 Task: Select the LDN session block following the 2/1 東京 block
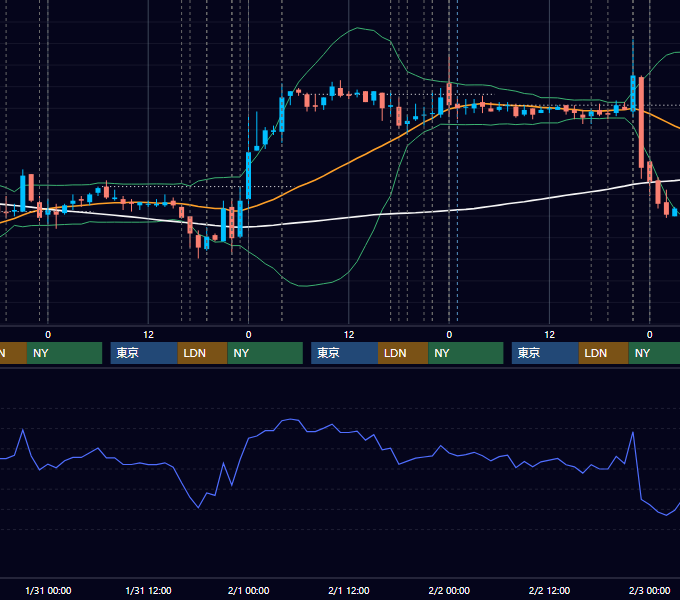point(403,353)
